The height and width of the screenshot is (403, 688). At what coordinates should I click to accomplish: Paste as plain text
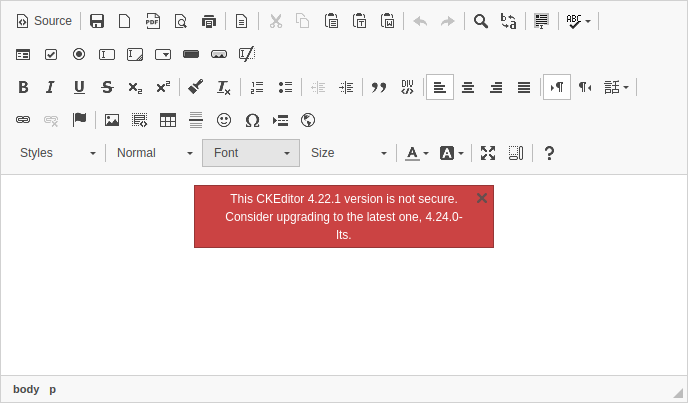click(359, 21)
